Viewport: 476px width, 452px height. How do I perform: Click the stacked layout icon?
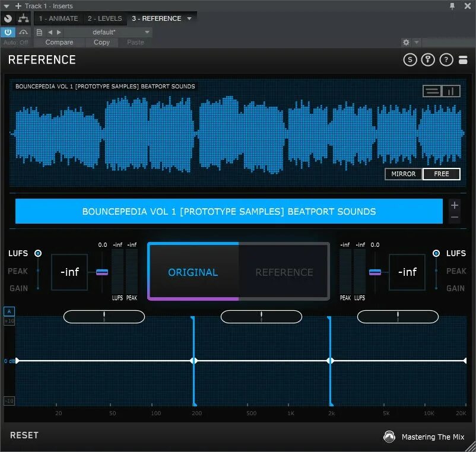point(463,60)
